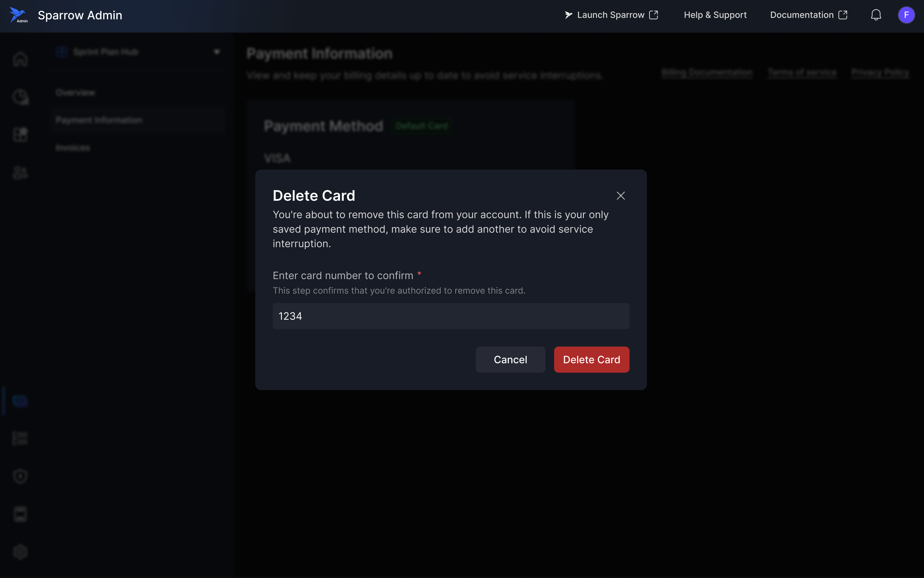The height and width of the screenshot is (578, 924).
Task: Click the Sparrow Admin bird logo
Action: pos(18,15)
